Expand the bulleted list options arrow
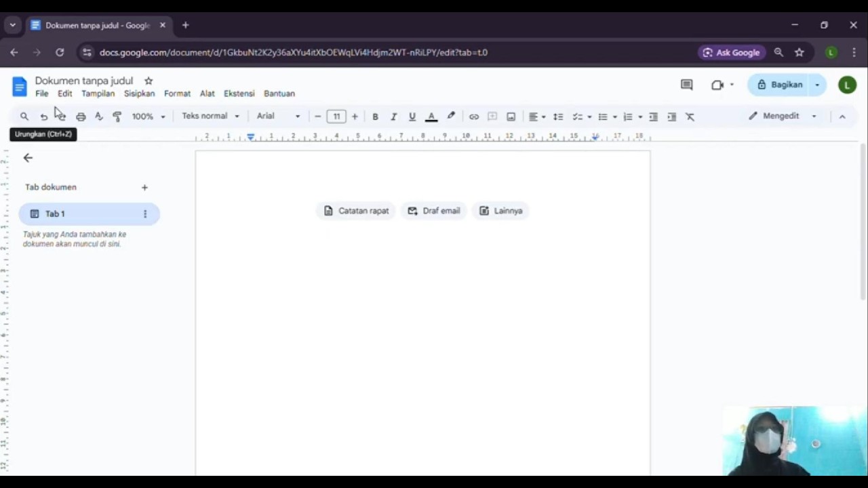 click(615, 117)
